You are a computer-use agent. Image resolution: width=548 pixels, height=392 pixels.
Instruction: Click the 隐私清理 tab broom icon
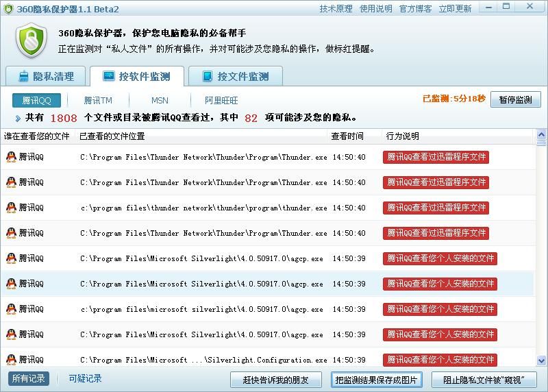click(x=23, y=76)
